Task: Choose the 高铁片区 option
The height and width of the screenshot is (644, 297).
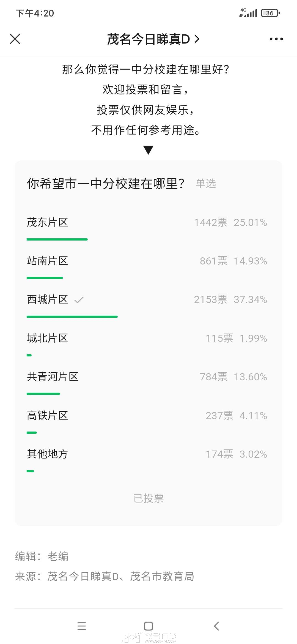Action: coord(148,421)
